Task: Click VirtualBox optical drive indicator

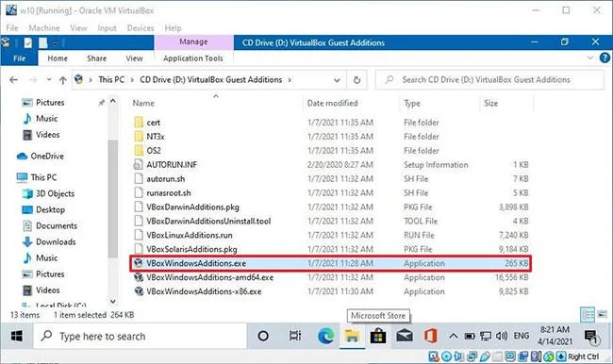Action: tap(446, 356)
